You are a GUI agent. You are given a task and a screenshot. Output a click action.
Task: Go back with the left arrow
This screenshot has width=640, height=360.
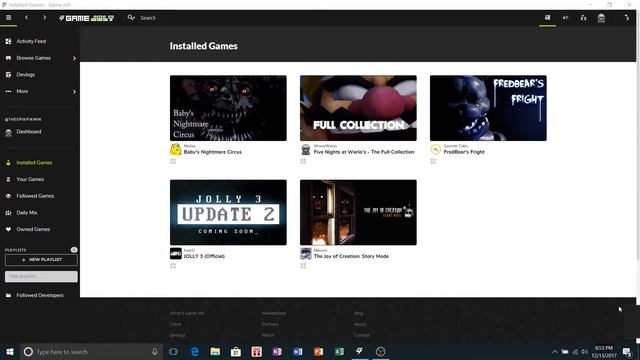pyautogui.click(x=27, y=18)
